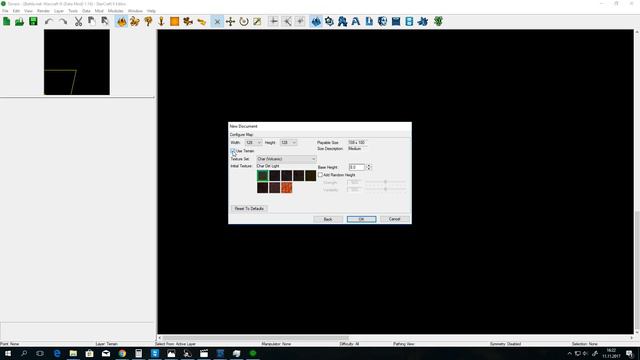Select the Regions layer orange square icon
640x360 pixels.
pyautogui.click(x=175, y=22)
